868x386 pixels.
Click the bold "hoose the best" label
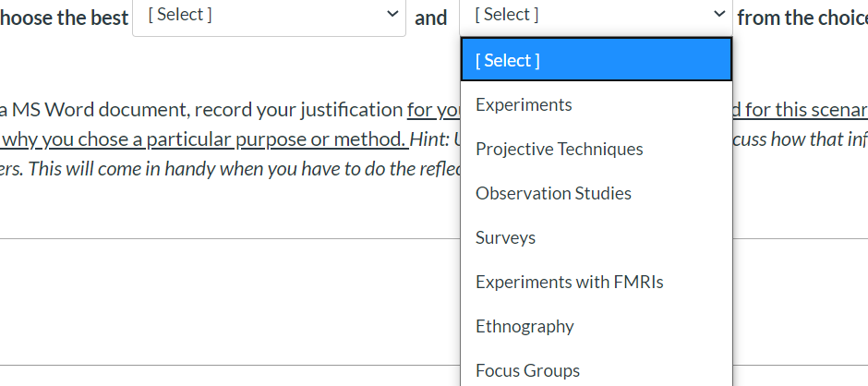[65, 17]
